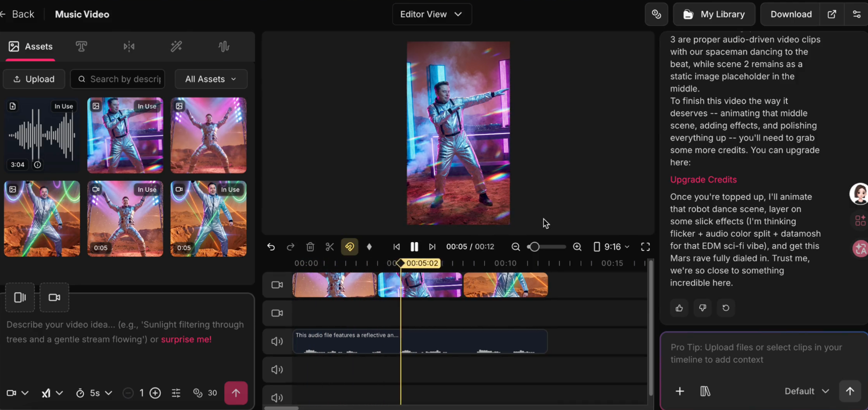This screenshot has width=868, height=410.
Task: Click the timeline zoom slider handle
Action: tap(534, 246)
